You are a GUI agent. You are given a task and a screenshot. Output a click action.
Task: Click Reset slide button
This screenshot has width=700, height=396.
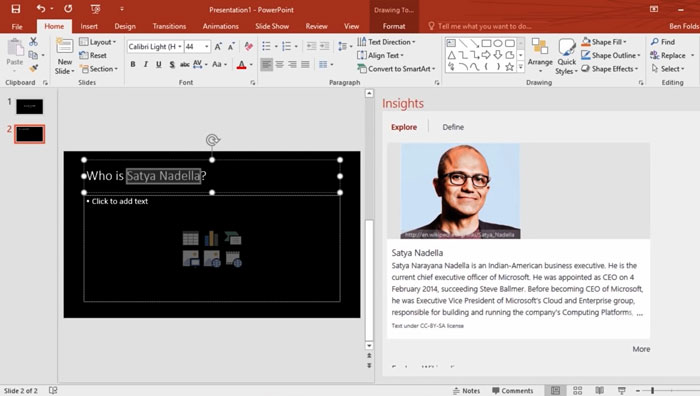93,55
